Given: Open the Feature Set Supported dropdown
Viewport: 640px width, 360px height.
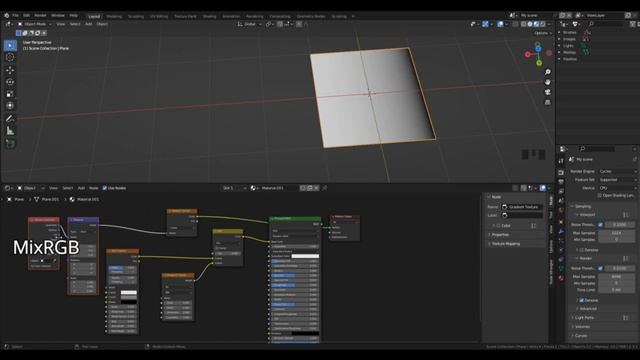Looking at the screenshot, I should coord(618,180).
